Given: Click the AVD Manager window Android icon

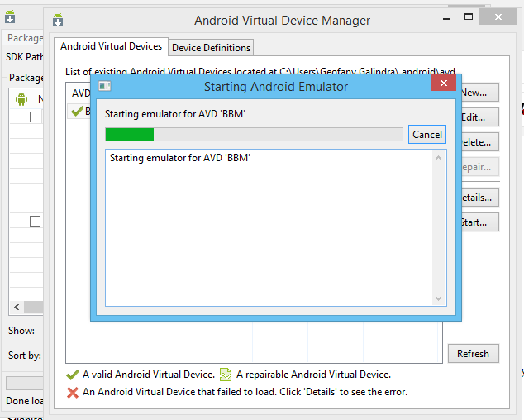Looking at the screenshot, I should 58,20.
